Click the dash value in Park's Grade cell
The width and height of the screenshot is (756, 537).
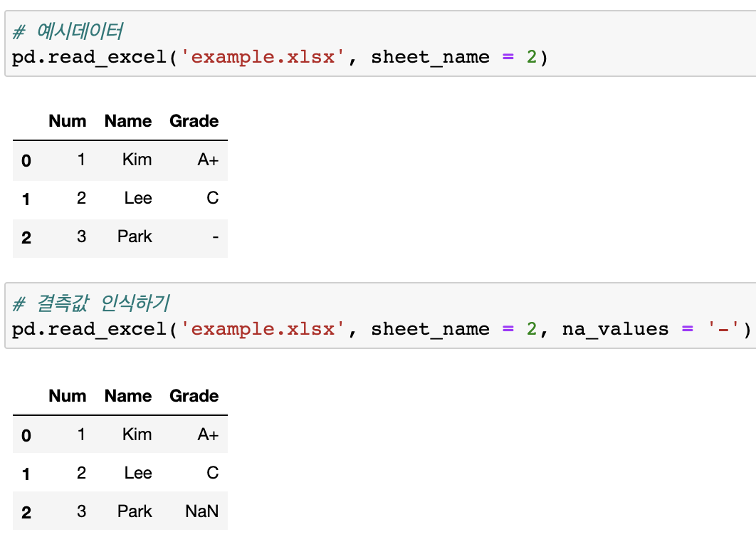[215, 236]
